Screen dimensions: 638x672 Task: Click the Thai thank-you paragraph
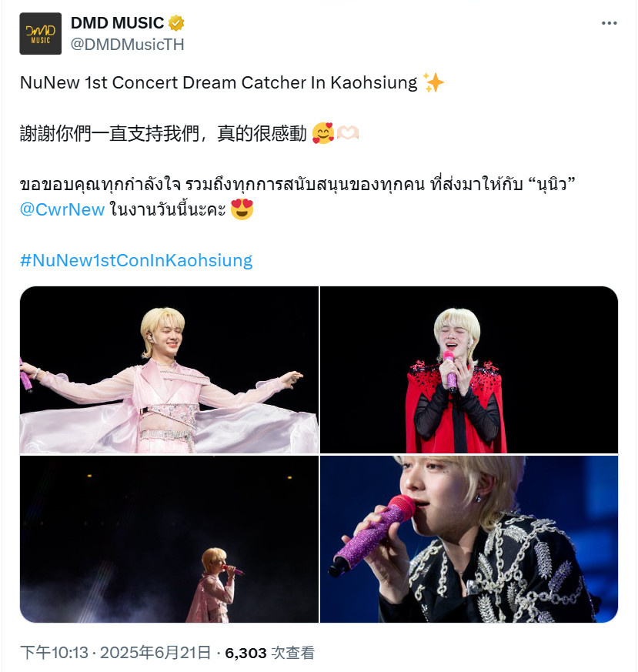(x=297, y=197)
